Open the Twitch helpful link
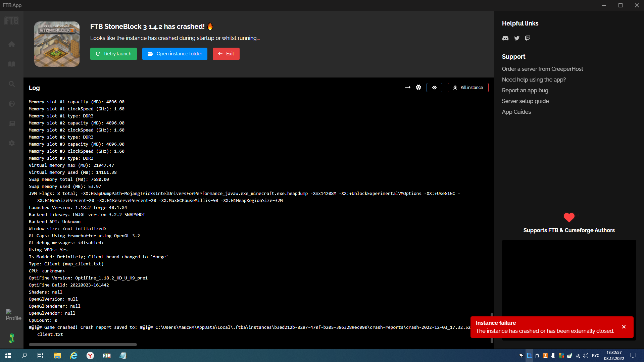Screen dimensions: 644x362 (527, 38)
